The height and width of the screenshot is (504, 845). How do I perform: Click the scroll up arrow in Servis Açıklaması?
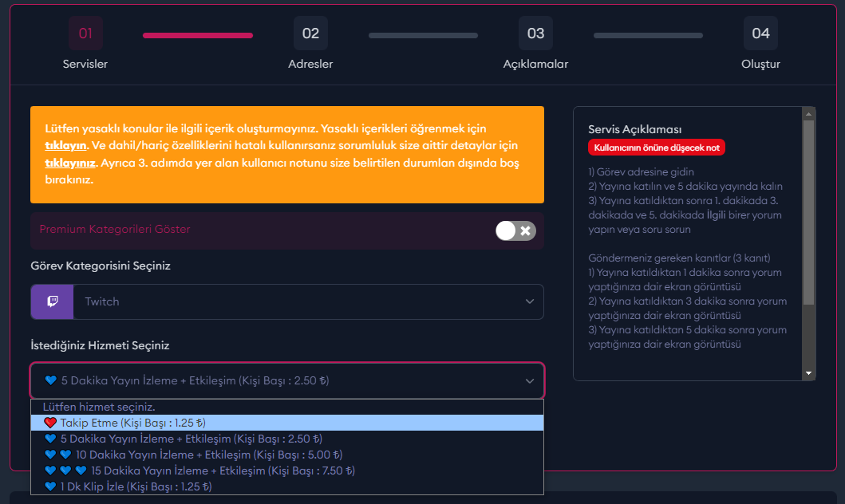[x=808, y=113]
